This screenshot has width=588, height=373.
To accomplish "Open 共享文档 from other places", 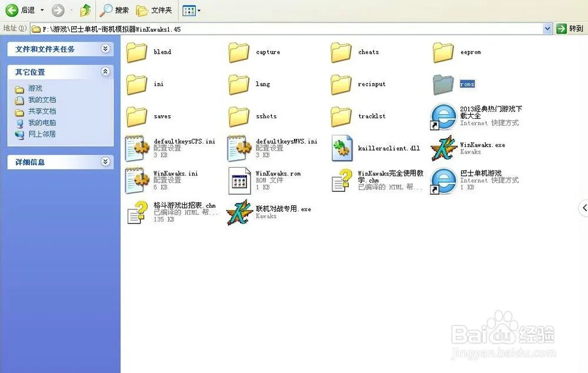I will click(42, 111).
